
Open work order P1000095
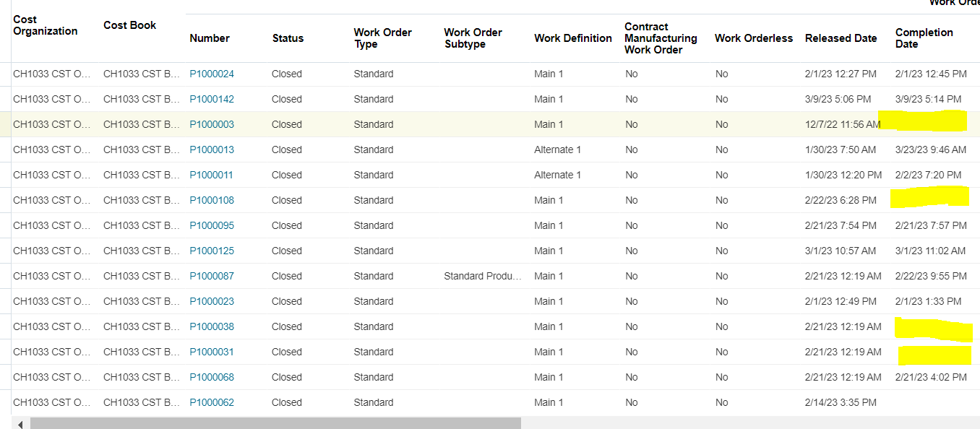point(212,225)
